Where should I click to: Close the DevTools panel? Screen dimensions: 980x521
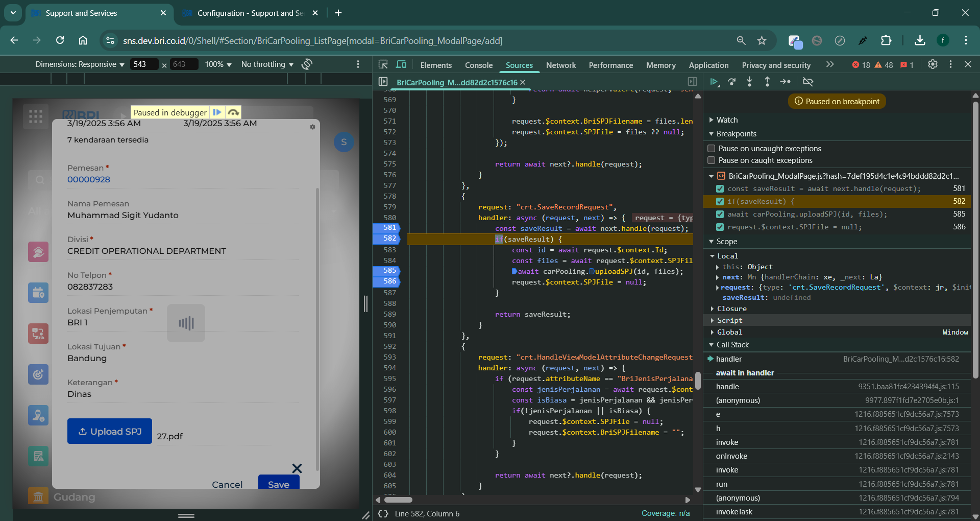click(968, 64)
